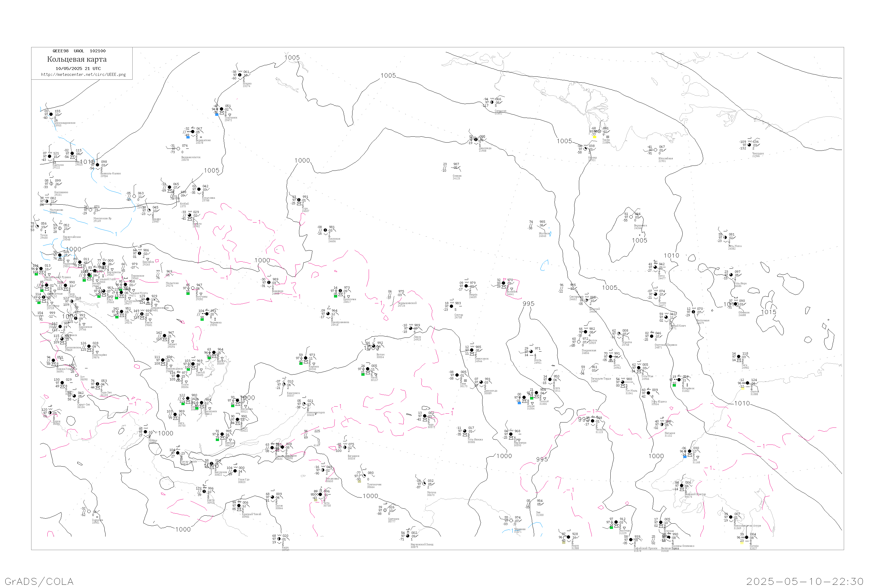Screen dimensions: 882x588
Task: Click the 10/05/2025 21 UTC date label
Action: point(78,68)
